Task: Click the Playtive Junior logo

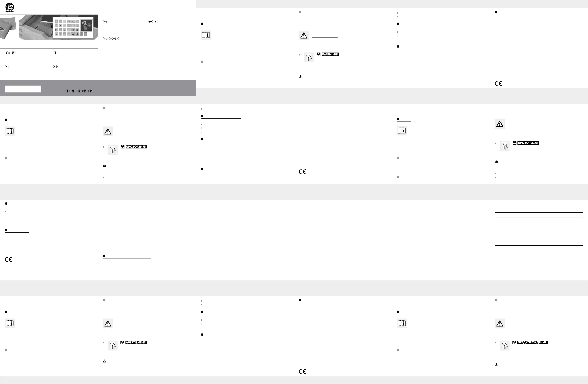Action: point(10,8)
